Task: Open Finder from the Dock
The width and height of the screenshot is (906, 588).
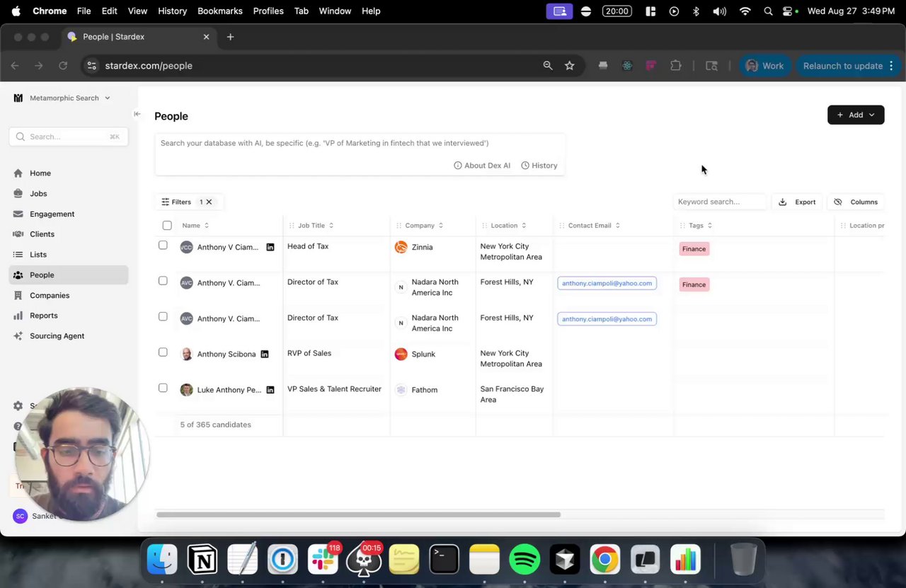Action: [162, 560]
